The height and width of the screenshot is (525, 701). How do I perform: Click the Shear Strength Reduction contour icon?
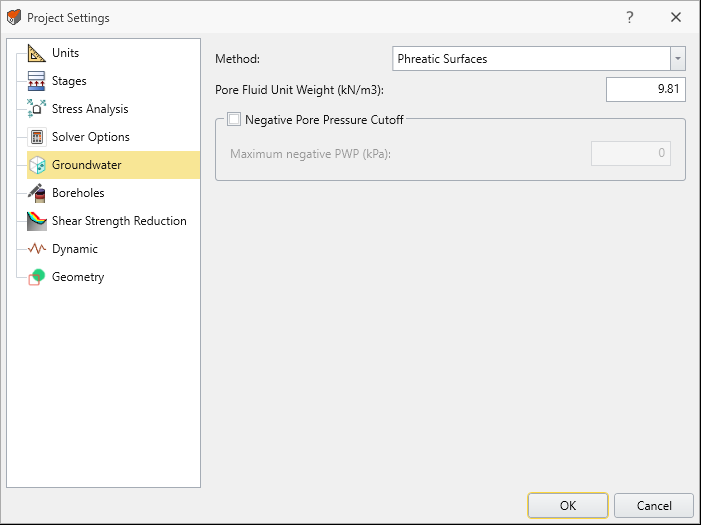click(x=37, y=221)
